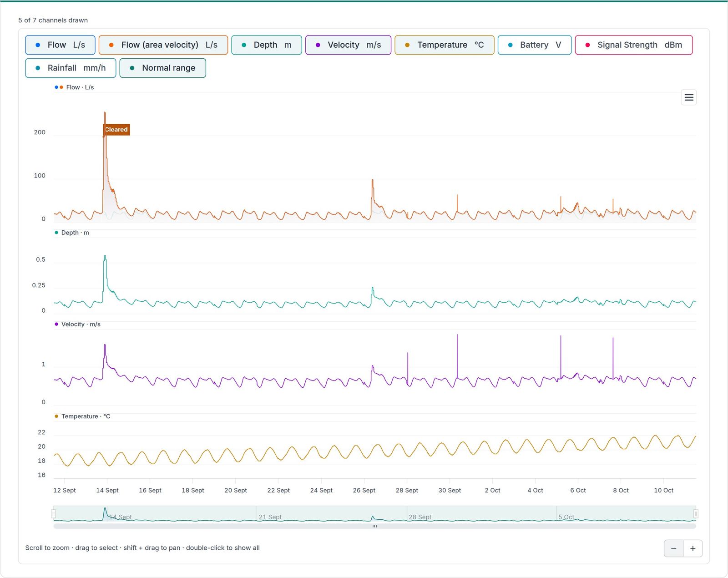728x578 pixels.
Task: Click the Cleared annotation flag
Action: [x=116, y=130]
